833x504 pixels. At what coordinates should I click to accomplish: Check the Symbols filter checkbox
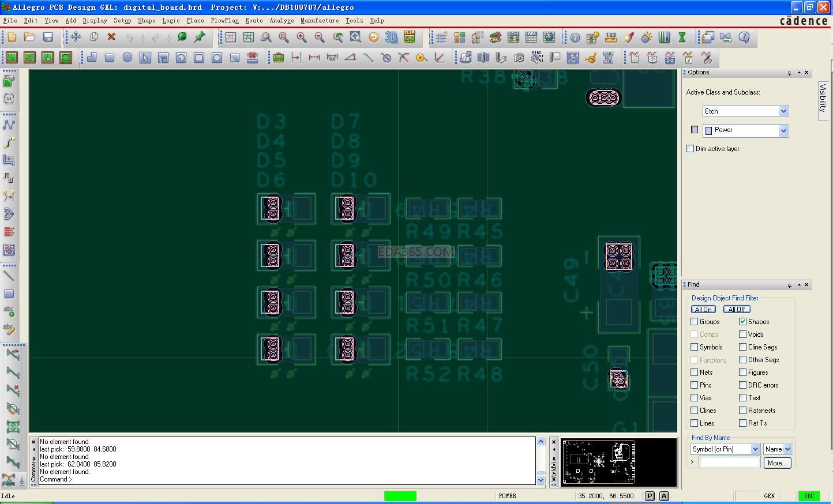pyautogui.click(x=695, y=347)
